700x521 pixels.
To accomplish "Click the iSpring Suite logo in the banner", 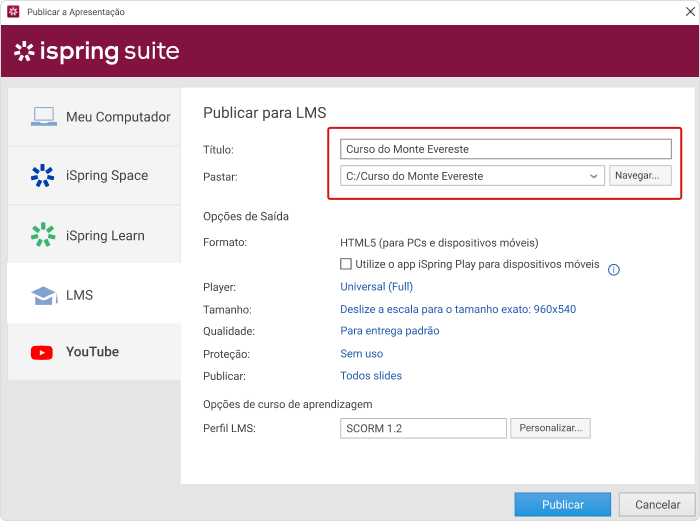I will [96, 51].
